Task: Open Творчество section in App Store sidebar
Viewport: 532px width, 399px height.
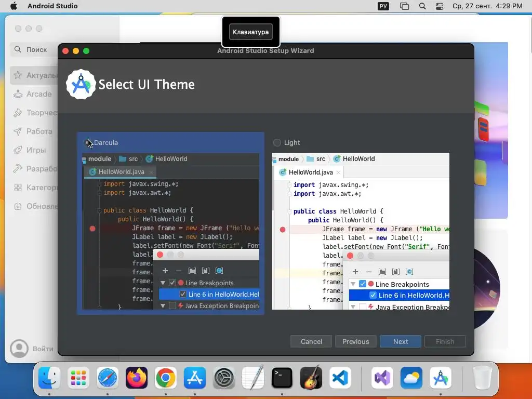Action: coord(34,113)
